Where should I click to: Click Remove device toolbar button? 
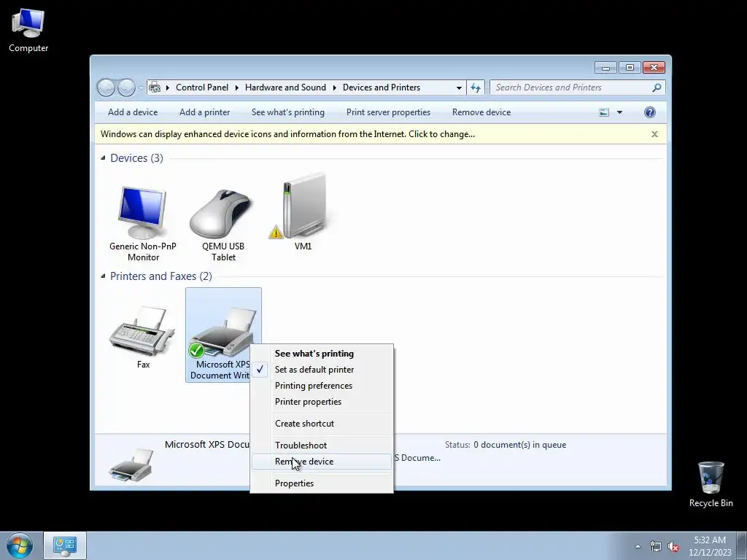(481, 112)
